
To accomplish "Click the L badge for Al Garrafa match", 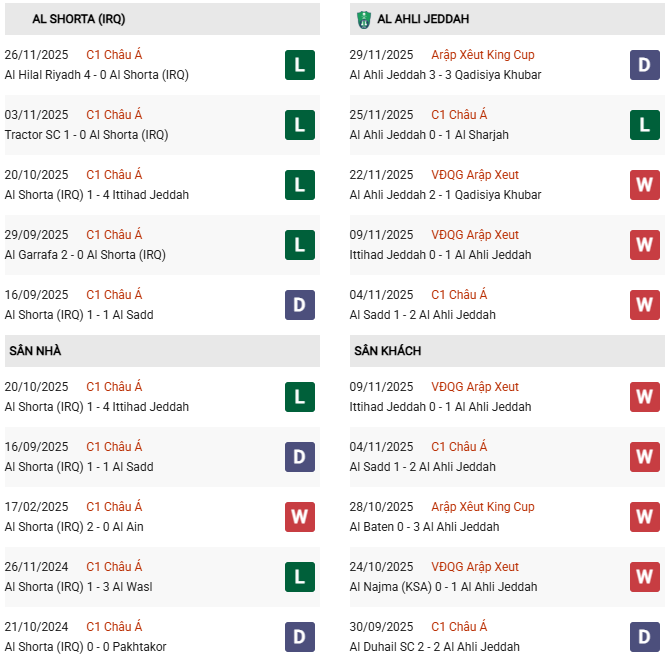I will [x=299, y=245].
